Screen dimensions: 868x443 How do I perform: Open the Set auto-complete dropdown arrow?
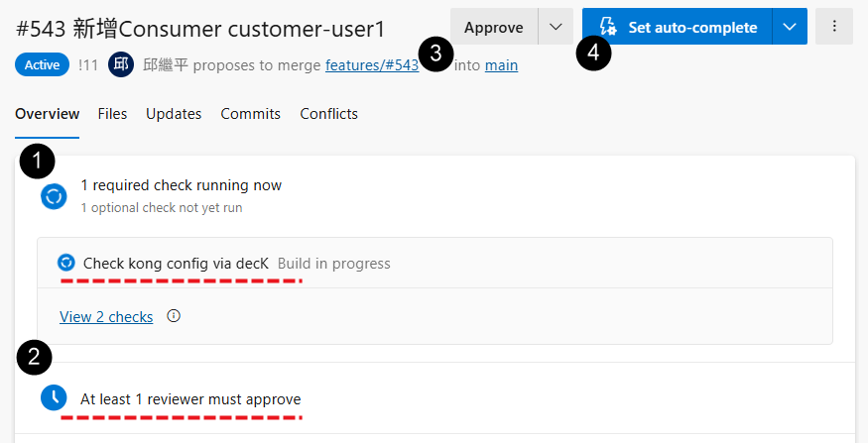(x=790, y=27)
